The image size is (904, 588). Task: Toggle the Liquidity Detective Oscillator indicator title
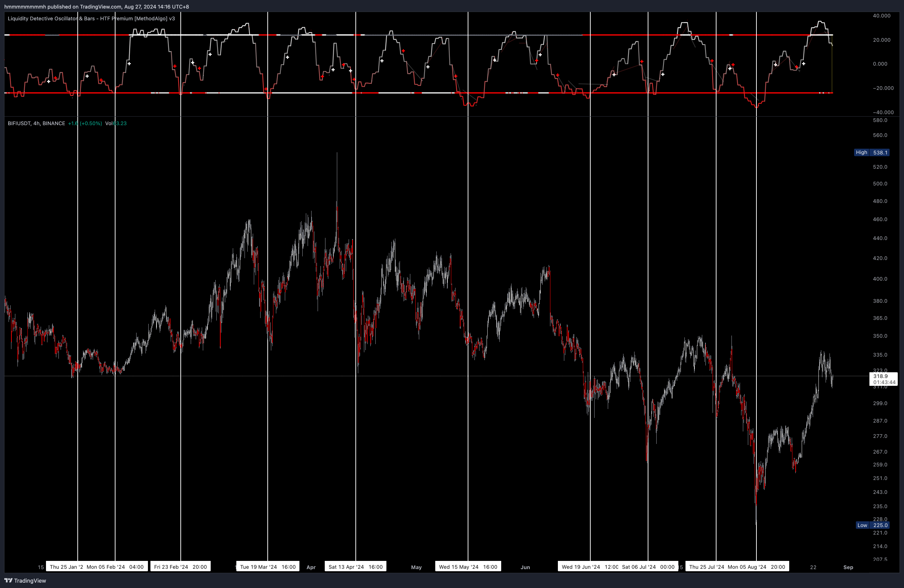(x=91, y=18)
